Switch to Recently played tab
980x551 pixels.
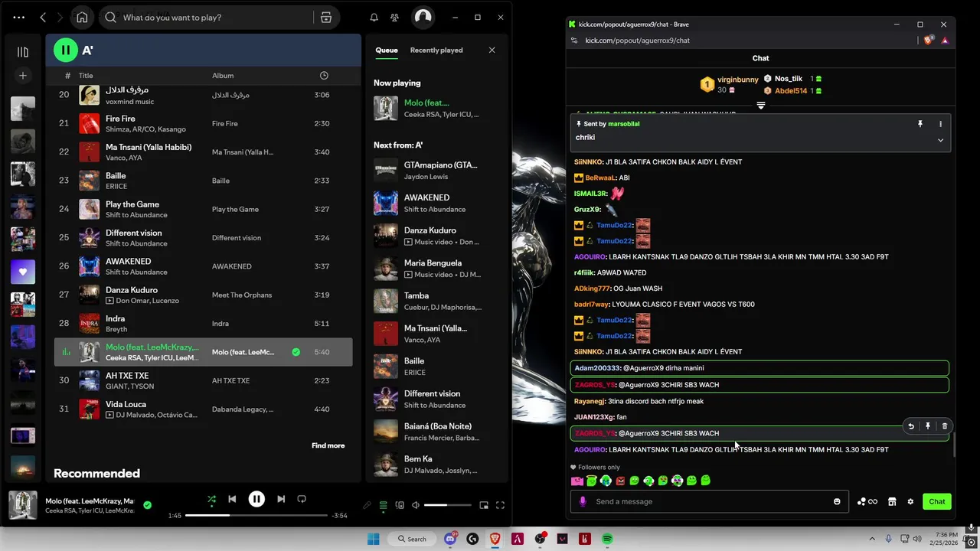point(436,50)
